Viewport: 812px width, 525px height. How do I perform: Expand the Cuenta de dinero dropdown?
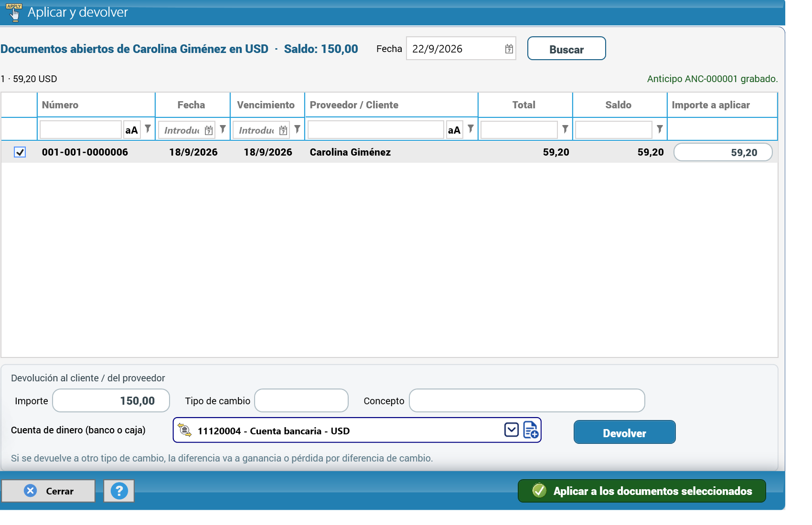512,430
